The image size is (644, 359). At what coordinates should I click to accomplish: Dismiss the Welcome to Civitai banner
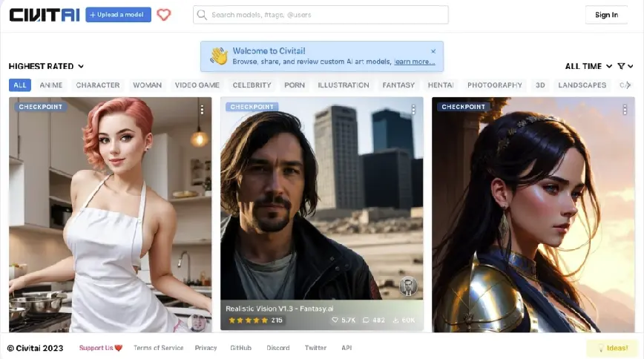433,51
